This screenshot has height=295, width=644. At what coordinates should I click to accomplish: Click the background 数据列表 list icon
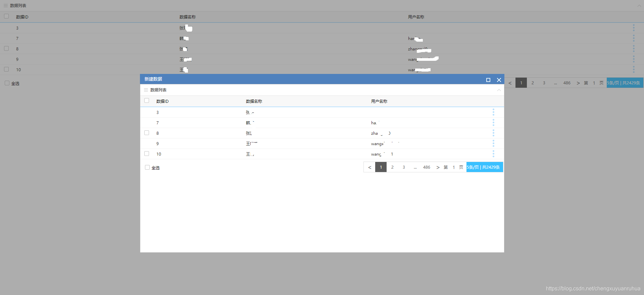click(6, 6)
